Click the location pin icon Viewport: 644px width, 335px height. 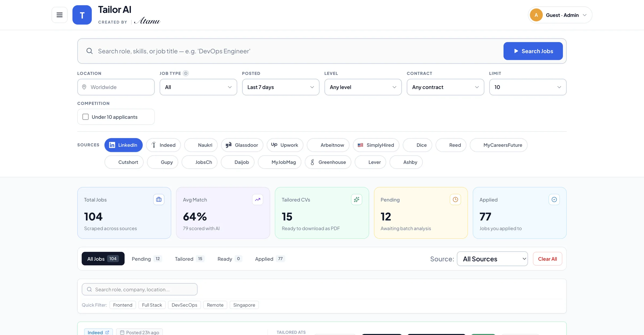pyautogui.click(x=84, y=87)
